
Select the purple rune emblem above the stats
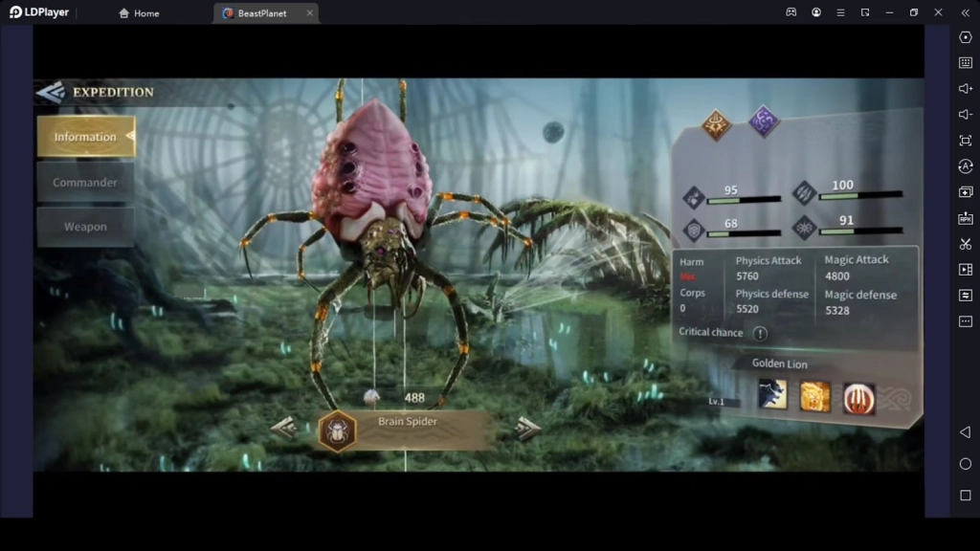click(x=762, y=121)
